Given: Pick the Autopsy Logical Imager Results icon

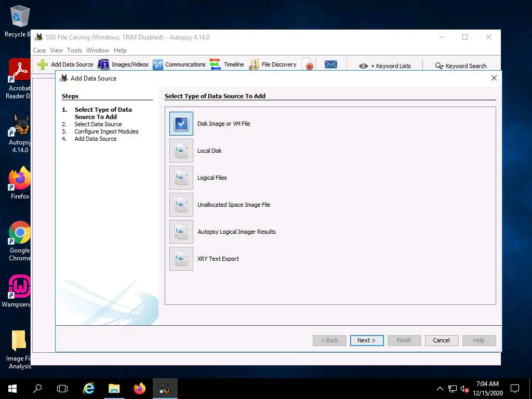Looking at the screenshot, I should [x=181, y=232].
